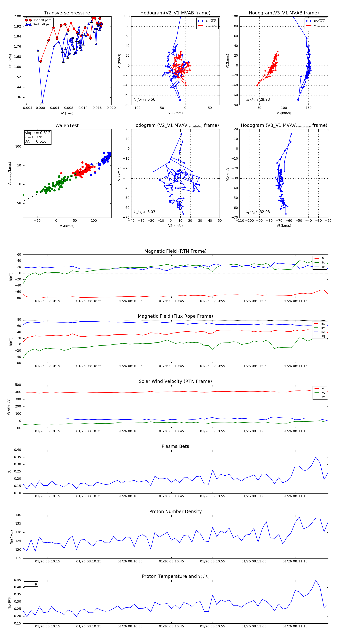Click the 'Proton Temperature and Te/Tp' title
This screenshot has width=351, height=644.
coord(175,576)
